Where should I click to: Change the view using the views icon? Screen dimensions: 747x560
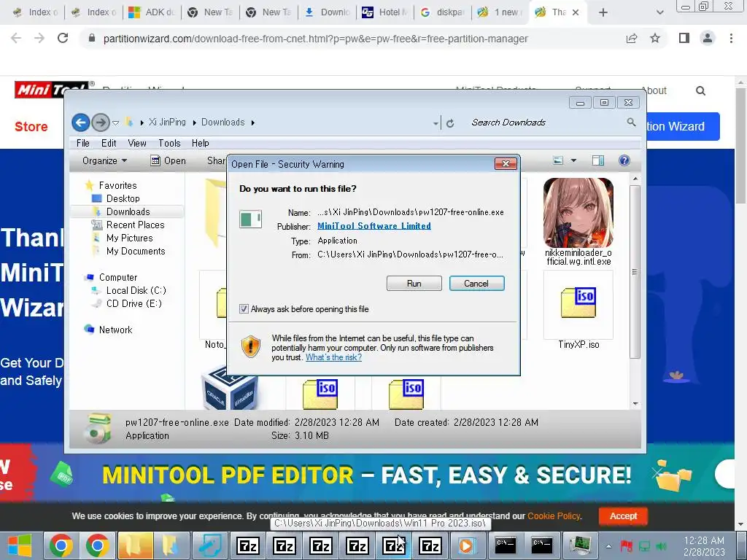coord(558,160)
